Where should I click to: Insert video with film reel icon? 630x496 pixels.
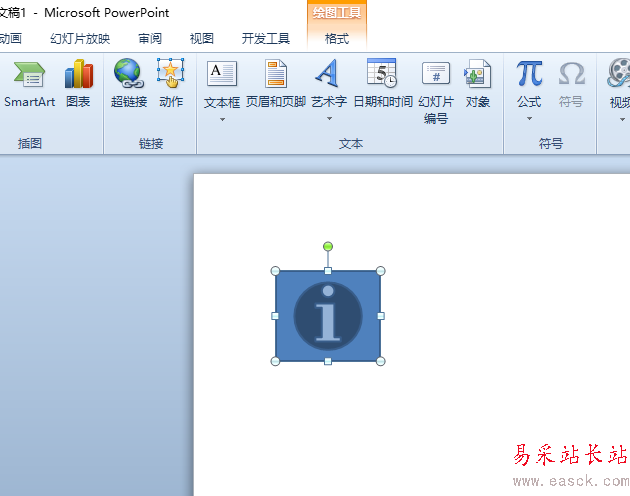click(619, 84)
